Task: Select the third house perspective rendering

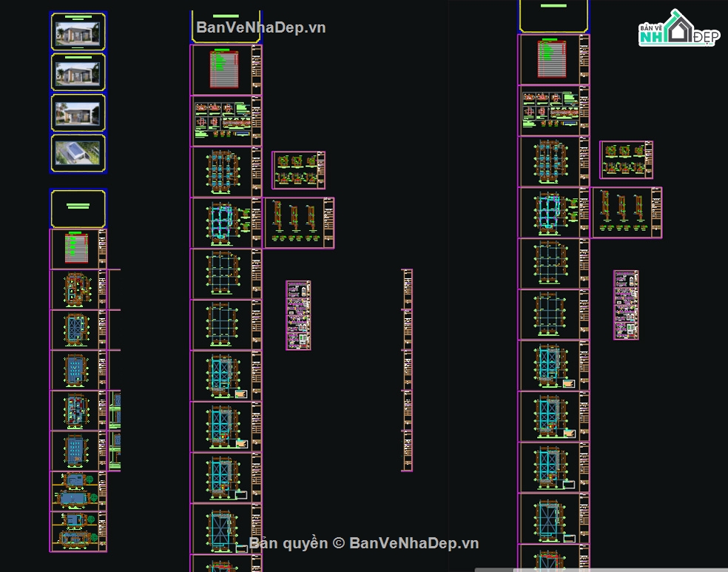Action: click(x=78, y=112)
